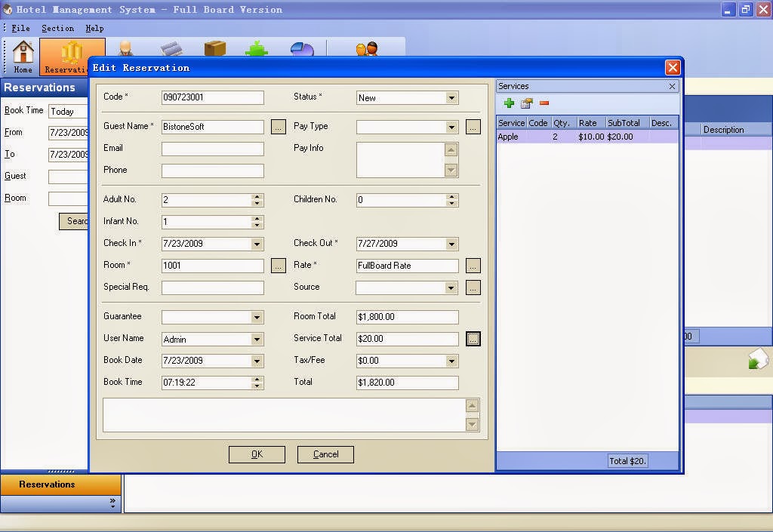Viewport: 773px width, 532px height.
Task: Edit the selected service via the edit icon
Action: (x=527, y=103)
